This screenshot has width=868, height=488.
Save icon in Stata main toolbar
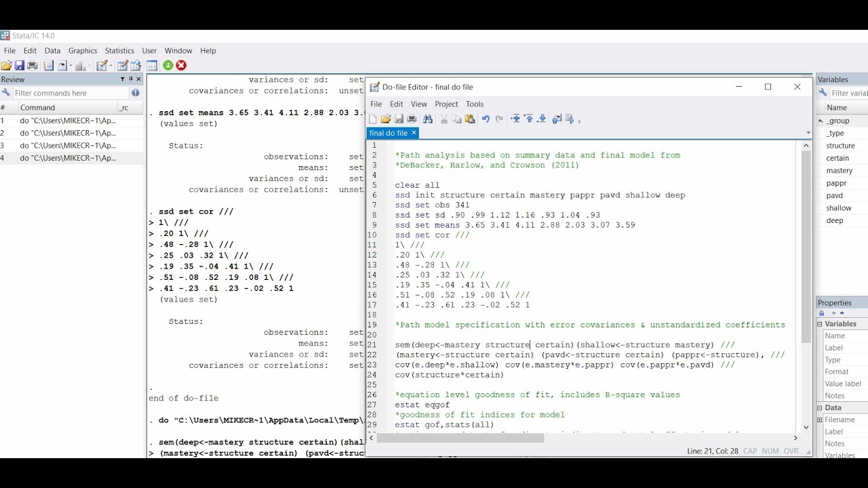(19, 65)
